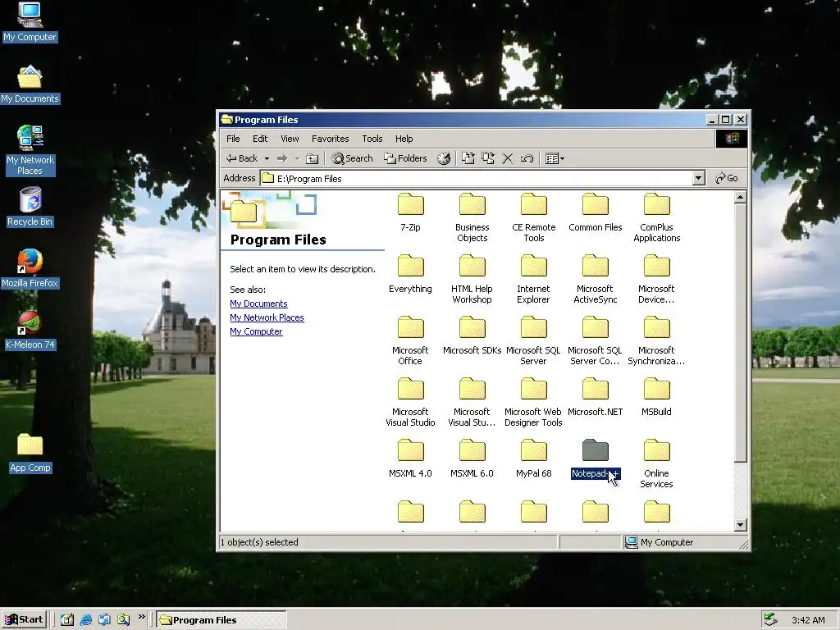Click the Delete toolbar icon
Screen dimensions: 840x630
coord(507,158)
